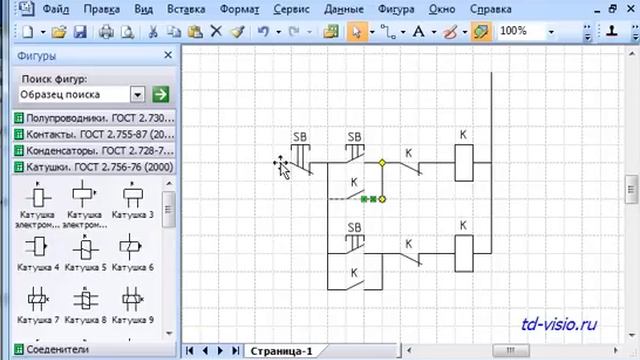Undo the last action

point(264,31)
